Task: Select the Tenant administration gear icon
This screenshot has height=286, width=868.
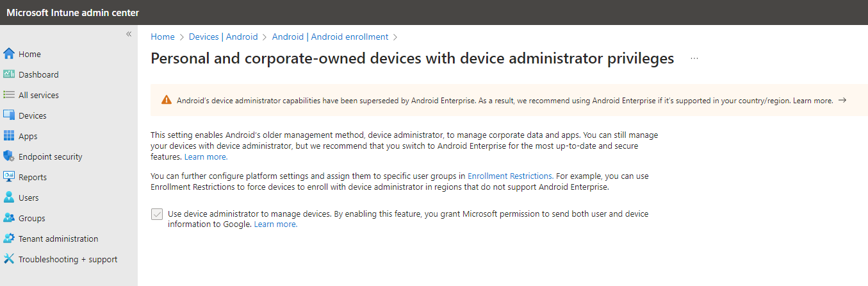Action: pyautogui.click(x=9, y=239)
